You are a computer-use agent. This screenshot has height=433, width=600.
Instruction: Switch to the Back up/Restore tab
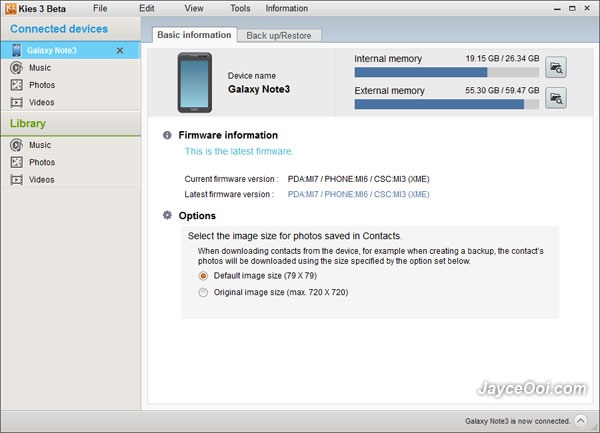[279, 36]
